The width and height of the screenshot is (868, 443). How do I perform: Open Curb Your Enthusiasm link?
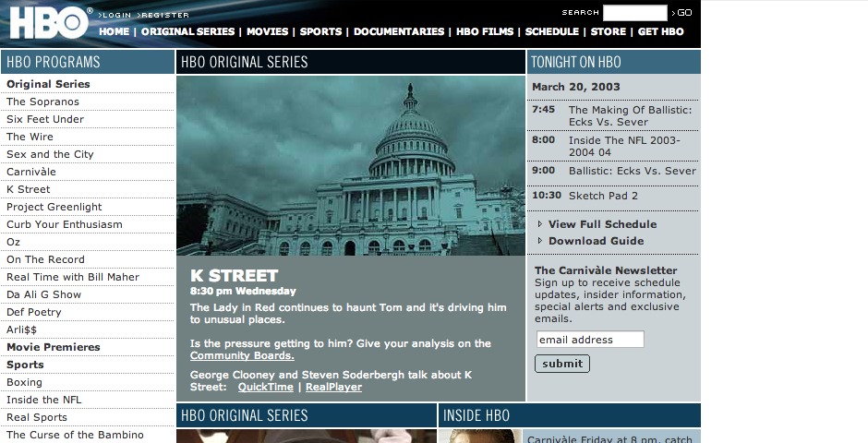click(x=65, y=224)
